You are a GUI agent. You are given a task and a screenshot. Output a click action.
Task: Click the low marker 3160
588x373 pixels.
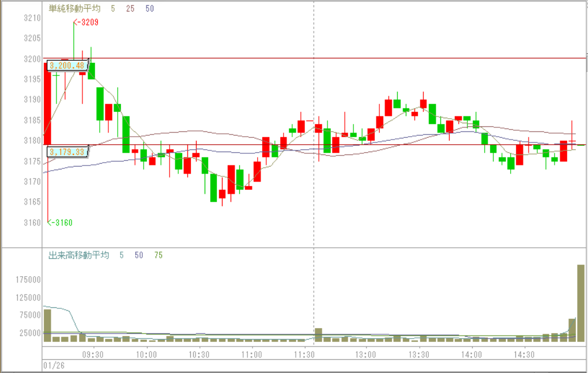(x=60, y=223)
